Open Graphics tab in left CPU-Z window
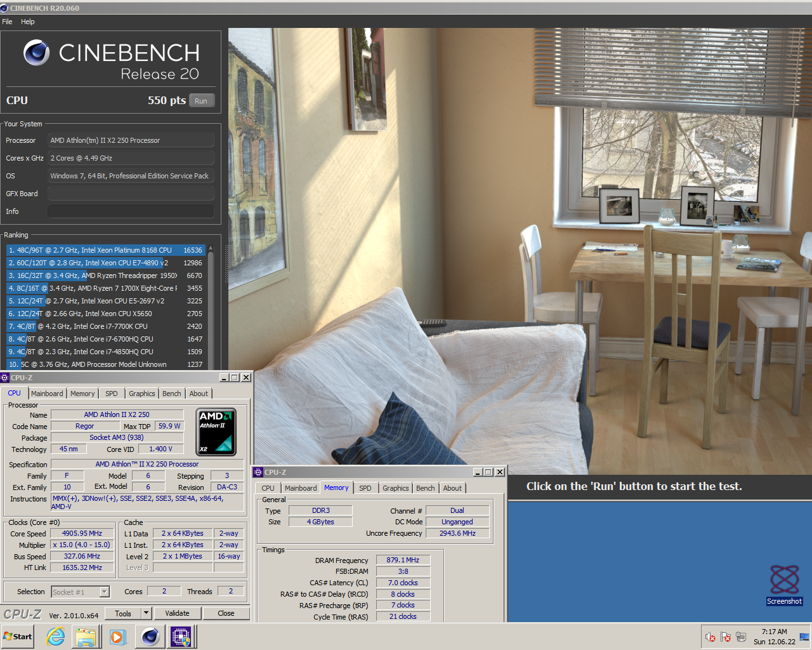This screenshot has width=812, height=650. click(142, 394)
